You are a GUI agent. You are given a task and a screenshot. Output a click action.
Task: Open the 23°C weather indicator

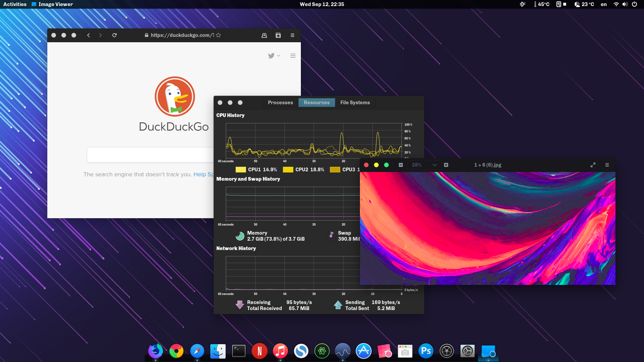(x=584, y=4)
